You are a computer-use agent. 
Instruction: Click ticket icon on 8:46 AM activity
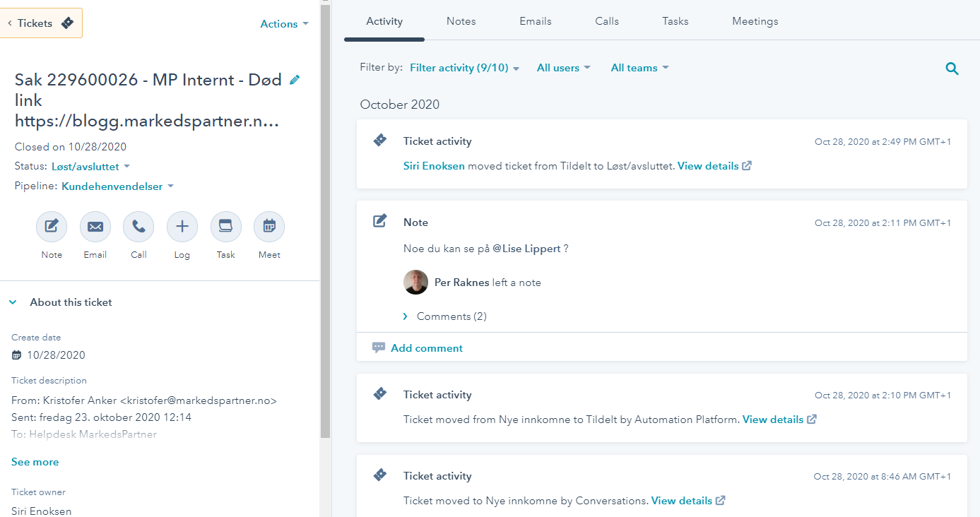tap(380, 475)
